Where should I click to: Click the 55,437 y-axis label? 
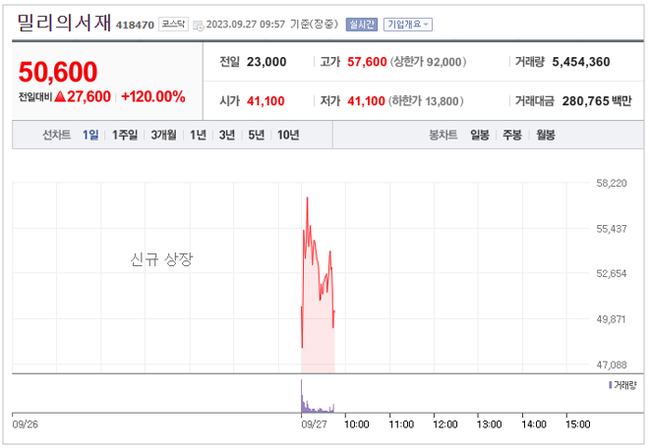point(611,229)
